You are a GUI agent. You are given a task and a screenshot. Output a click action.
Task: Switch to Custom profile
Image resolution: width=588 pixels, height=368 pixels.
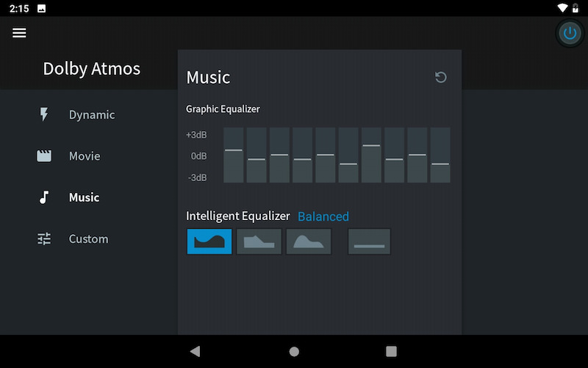pos(88,238)
